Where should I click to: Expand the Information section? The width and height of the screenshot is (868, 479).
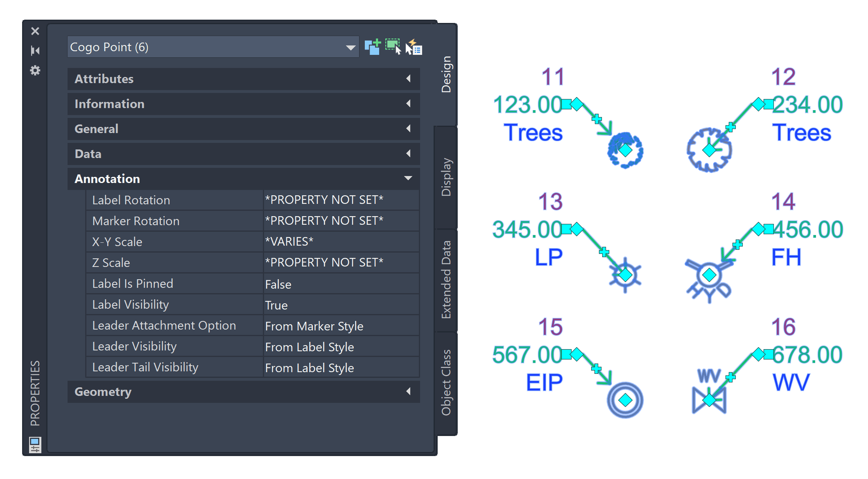[244, 104]
